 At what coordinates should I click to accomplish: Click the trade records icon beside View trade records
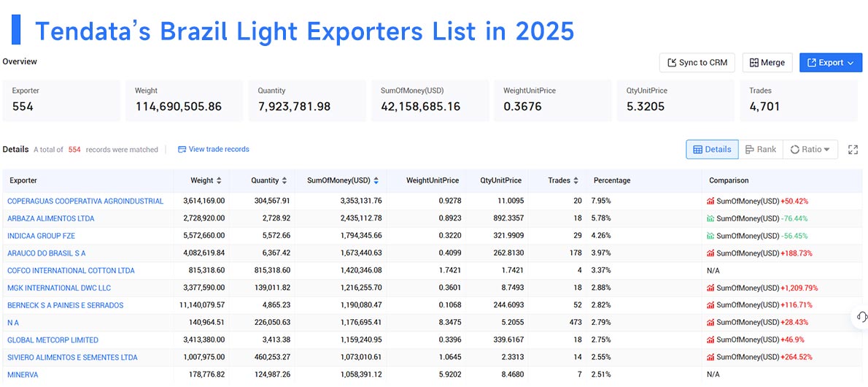point(182,149)
